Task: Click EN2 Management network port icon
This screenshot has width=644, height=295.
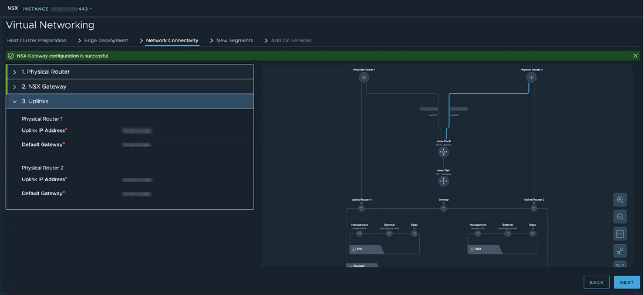Action: (478, 234)
